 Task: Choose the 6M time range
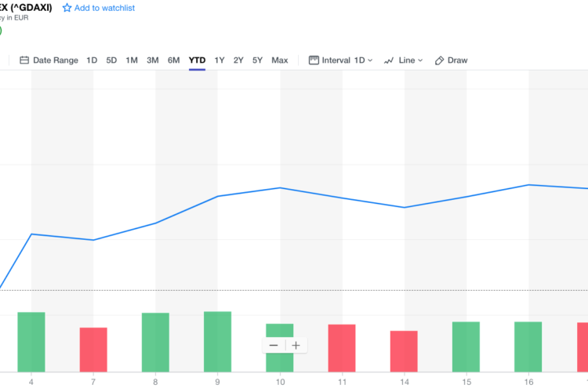click(x=173, y=60)
